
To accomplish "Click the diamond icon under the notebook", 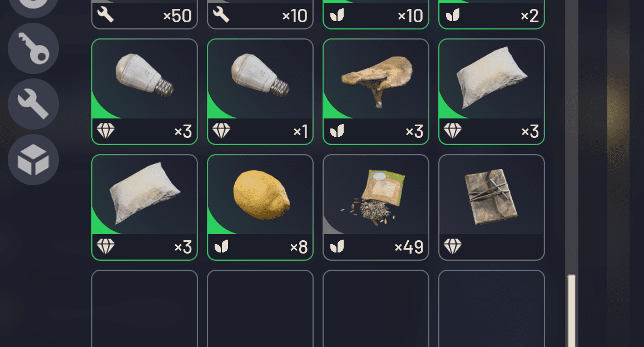I will 453,247.
